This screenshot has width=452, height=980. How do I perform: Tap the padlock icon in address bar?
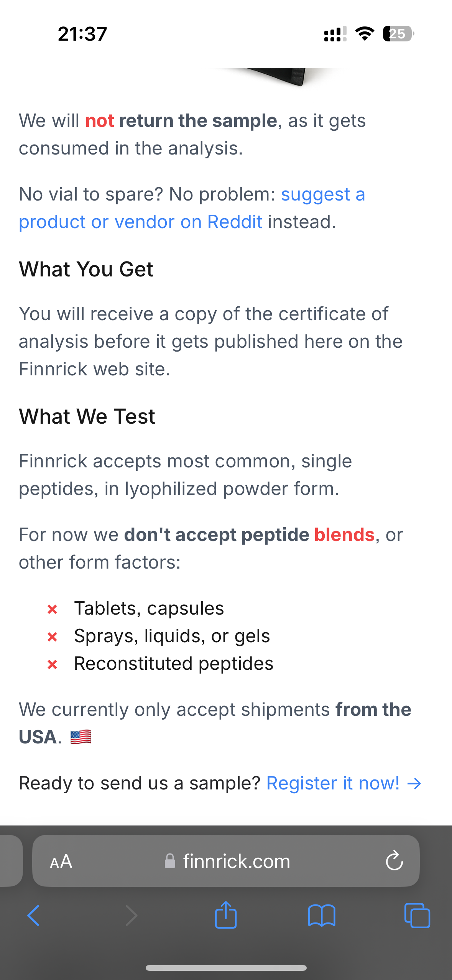point(170,861)
